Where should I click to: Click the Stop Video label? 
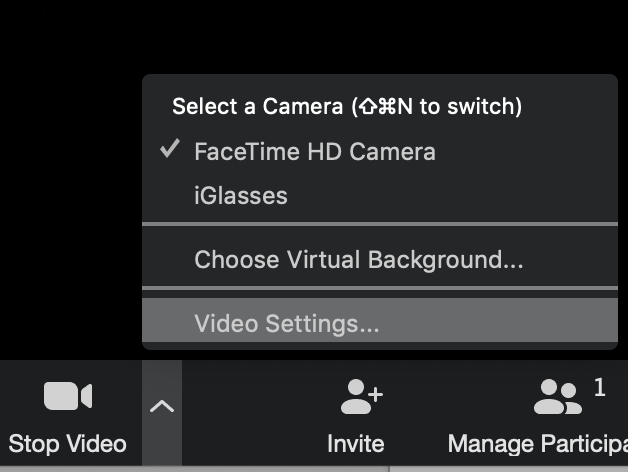pyautogui.click(x=67, y=444)
